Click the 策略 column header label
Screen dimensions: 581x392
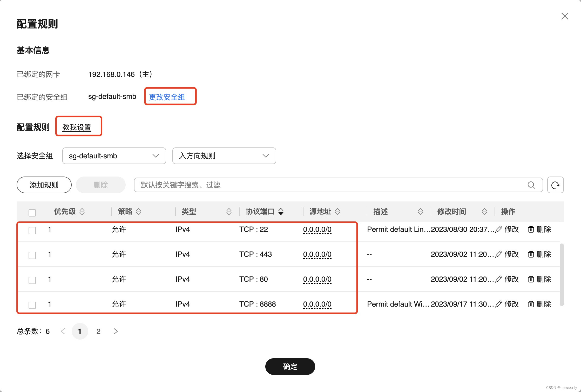tap(125, 212)
